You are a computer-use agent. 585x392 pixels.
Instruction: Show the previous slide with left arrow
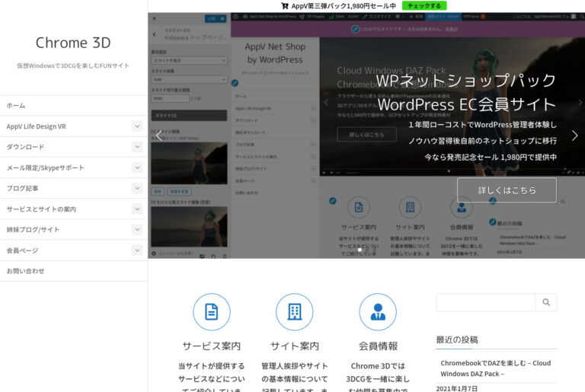(x=159, y=135)
